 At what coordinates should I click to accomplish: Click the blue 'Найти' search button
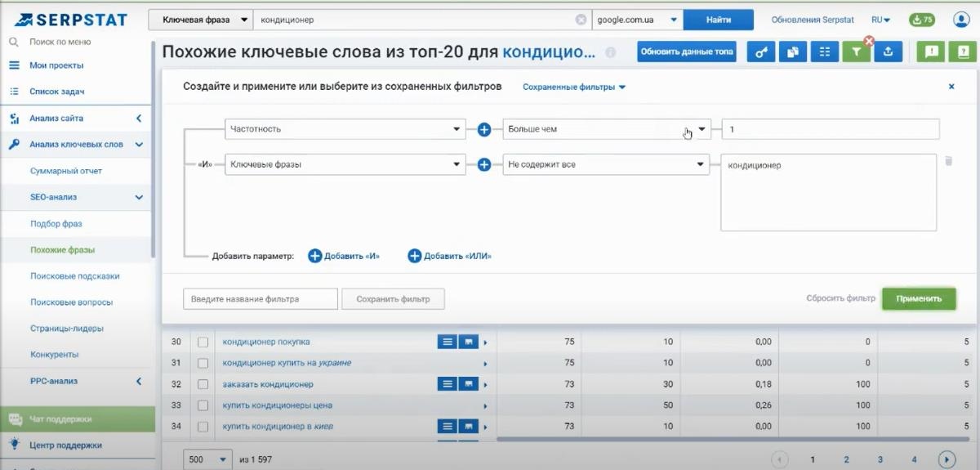tap(719, 20)
